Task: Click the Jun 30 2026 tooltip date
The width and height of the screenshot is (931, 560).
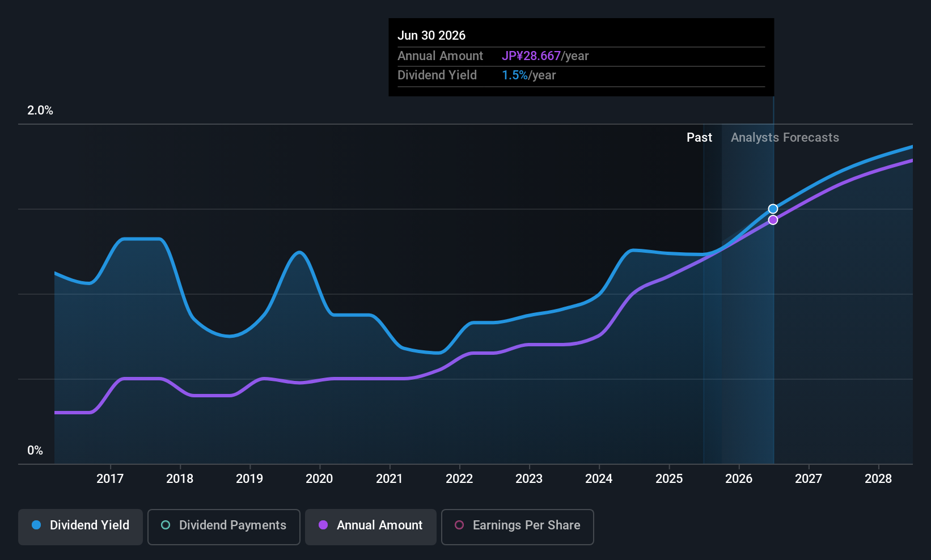Action: click(431, 36)
